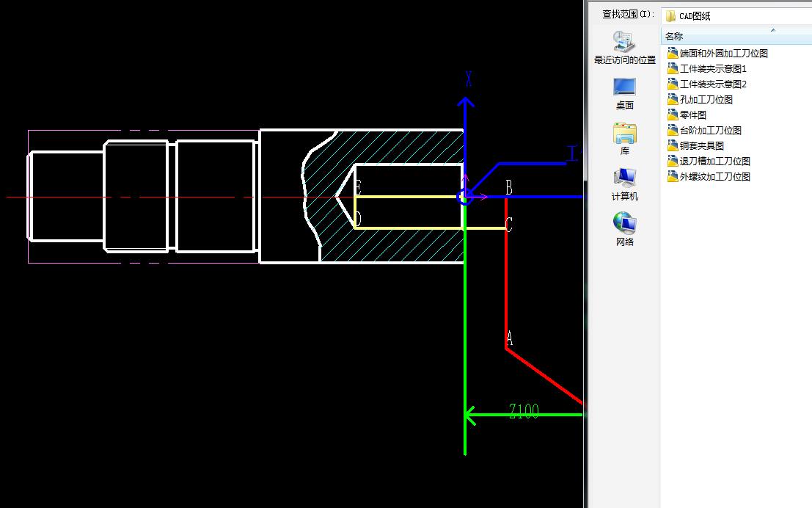Click the file icon of 外螺纹加工刀位图

[x=673, y=177]
